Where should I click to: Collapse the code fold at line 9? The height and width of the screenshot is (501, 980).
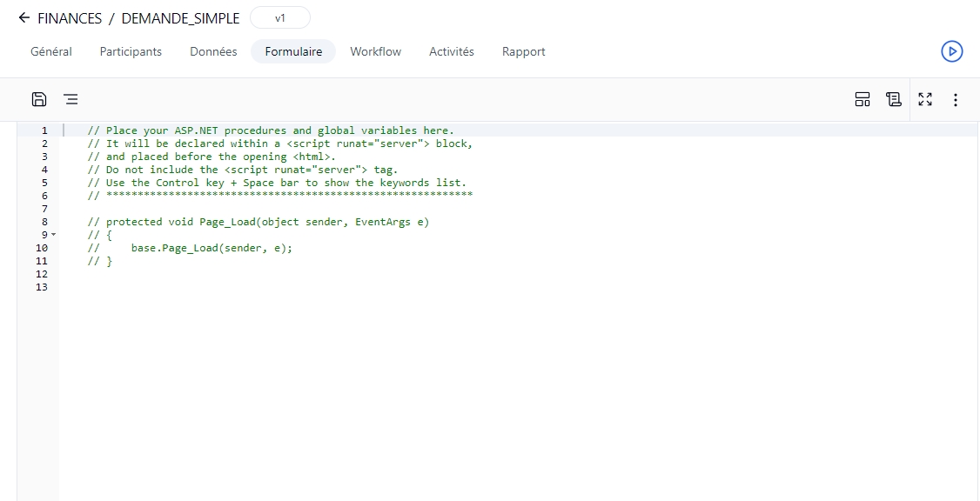(53, 235)
